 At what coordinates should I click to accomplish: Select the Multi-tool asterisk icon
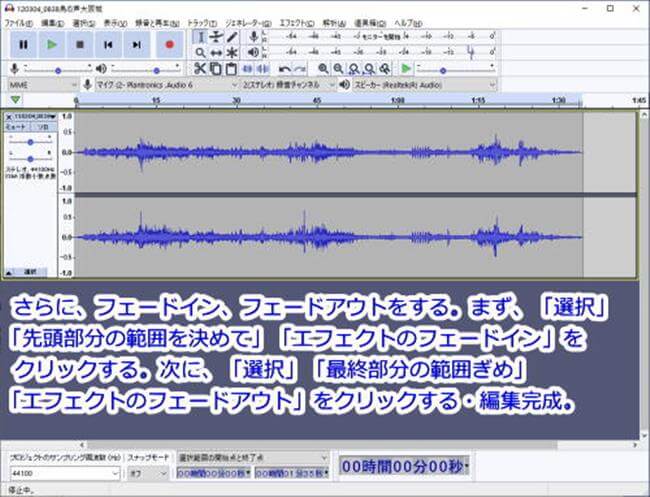(232, 53)
